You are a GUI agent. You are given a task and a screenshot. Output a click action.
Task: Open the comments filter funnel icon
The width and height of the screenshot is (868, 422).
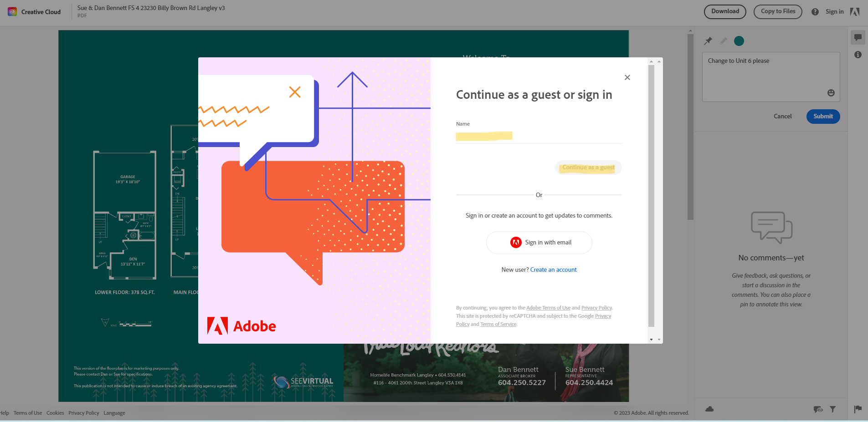click(x=832, y=409)
